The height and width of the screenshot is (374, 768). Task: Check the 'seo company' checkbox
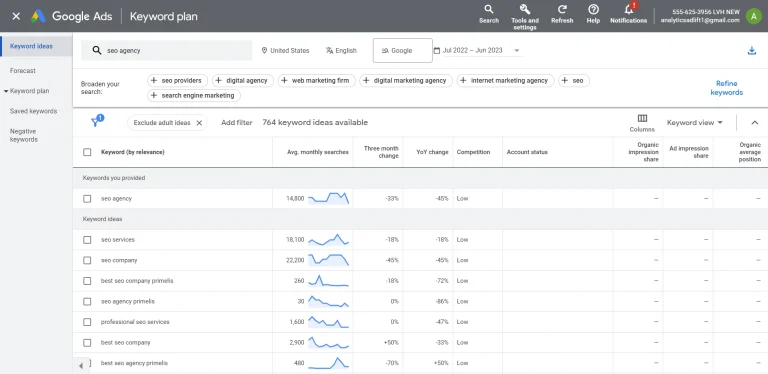coord(87,260)
